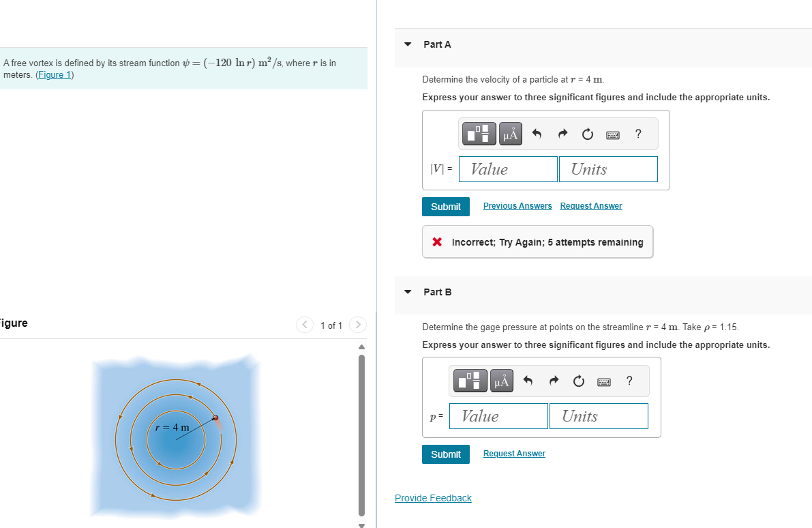Select the μÅ units icon in Part B

pos(501,381)
